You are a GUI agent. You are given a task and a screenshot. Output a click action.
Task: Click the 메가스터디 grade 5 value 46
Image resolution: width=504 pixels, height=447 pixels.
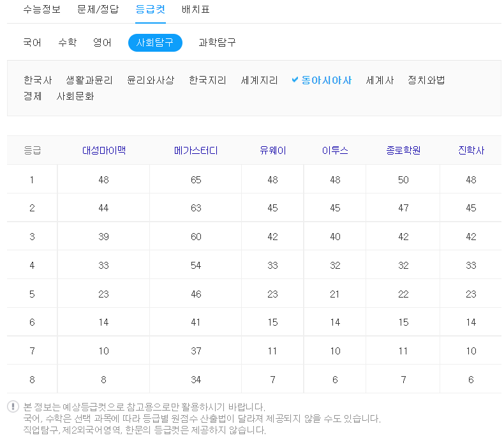[196, 294]
